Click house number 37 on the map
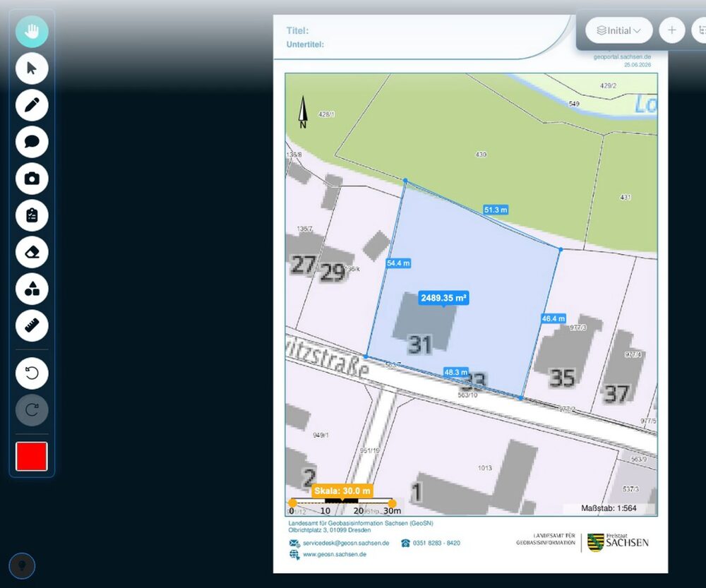The height and width of the screenshot is (588, 706). (x=616, y=394)
